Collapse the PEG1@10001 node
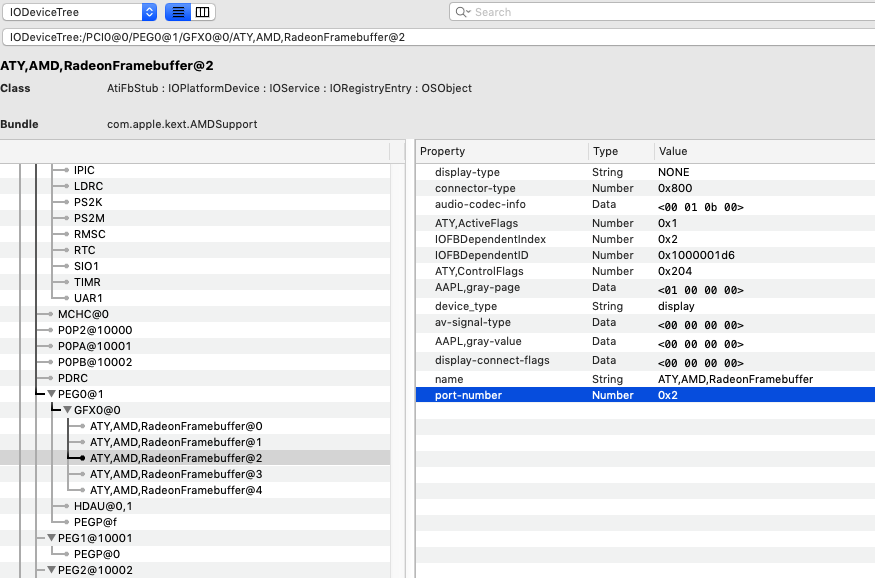 click(52, 538)
